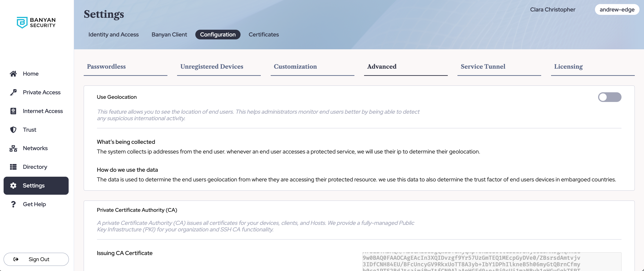Image resolution: width=644 pixels, height=271 pixels.
Task: Click the Internet Access globe icon
Action: tap(13, 111)
